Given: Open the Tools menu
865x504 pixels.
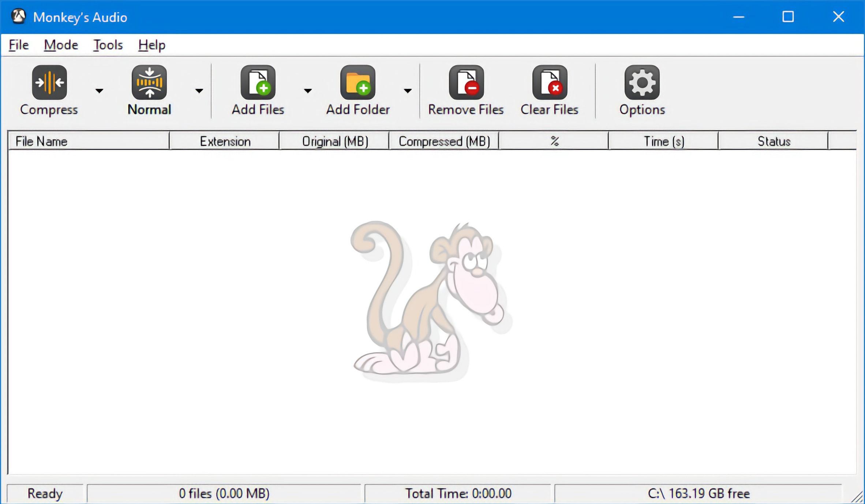Looking at the screenshot, I should (x=108, y=45).
